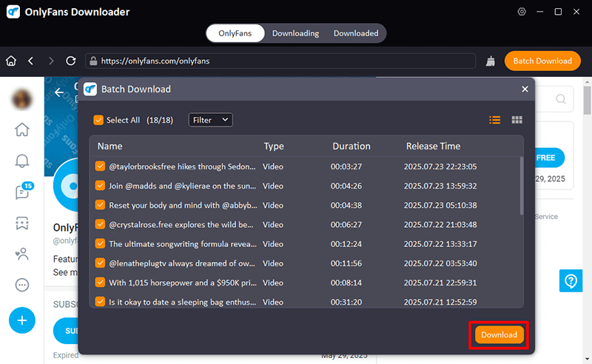Viewport: 592px width, 364px height.
Task: Open messages icon with 15 badge
Action: point(22,192)
